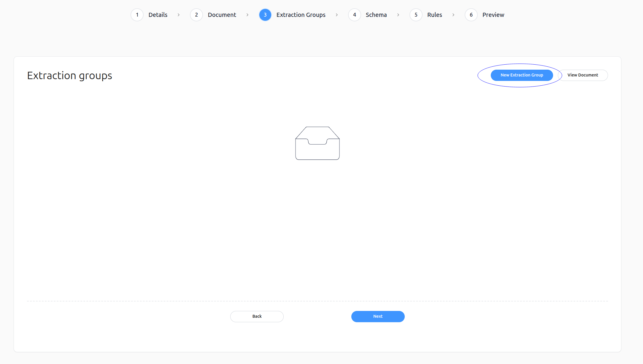Click the chevron after Details step

(x=179, y=15)
